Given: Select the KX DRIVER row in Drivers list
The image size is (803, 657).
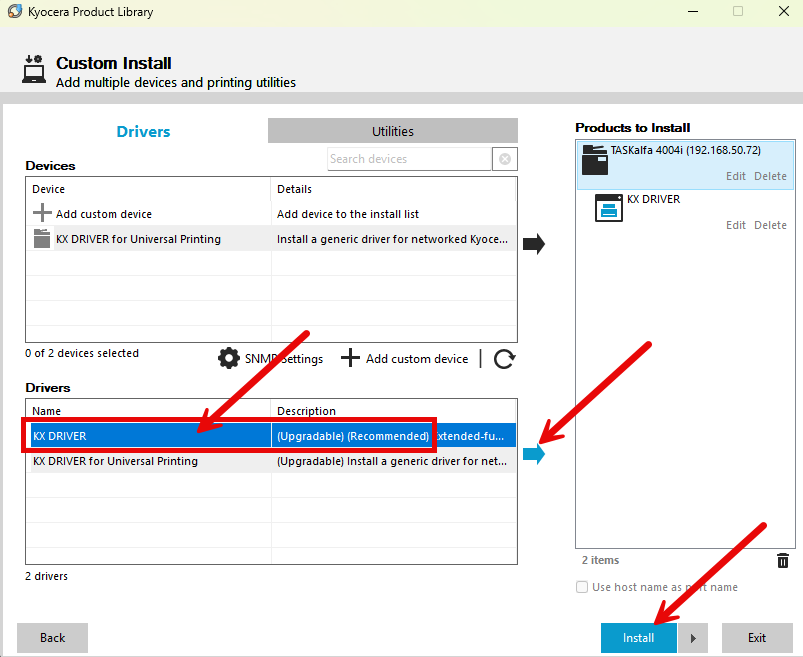Looking at the screenshot, I should 271,436.
